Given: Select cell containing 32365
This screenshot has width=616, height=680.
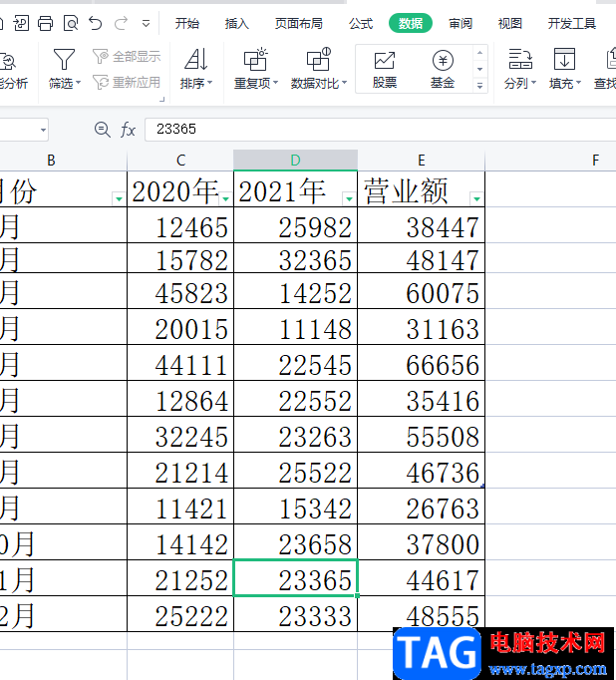Looking at the screenshot, I should [295, 258].
